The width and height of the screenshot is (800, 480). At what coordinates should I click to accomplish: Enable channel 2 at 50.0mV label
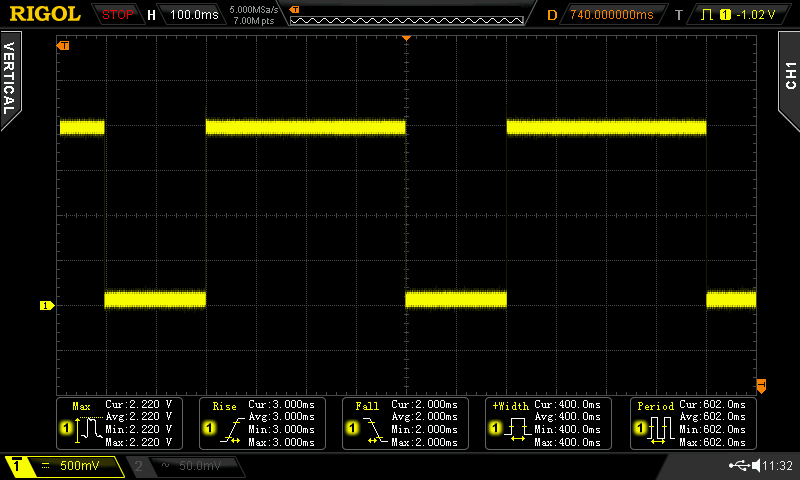[x=184, y=465]
